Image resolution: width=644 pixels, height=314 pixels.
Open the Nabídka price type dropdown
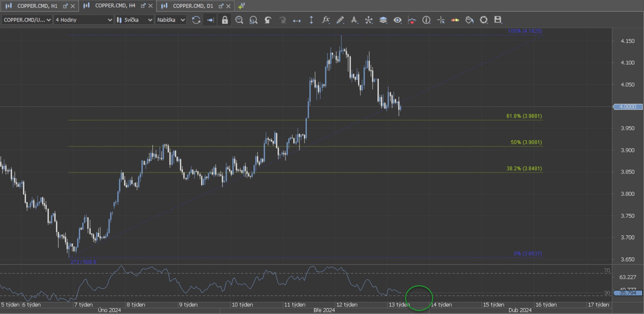point(171,20)
